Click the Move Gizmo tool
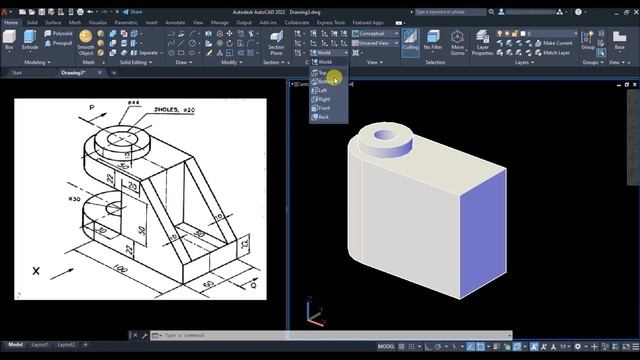Screen dimensions: 640x360 [x=457, y=42]
